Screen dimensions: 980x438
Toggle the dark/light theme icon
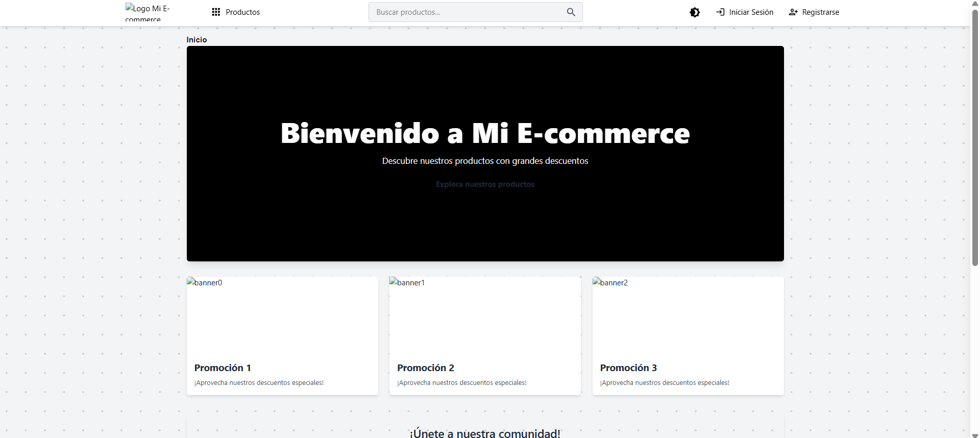[x=695, y=12]
